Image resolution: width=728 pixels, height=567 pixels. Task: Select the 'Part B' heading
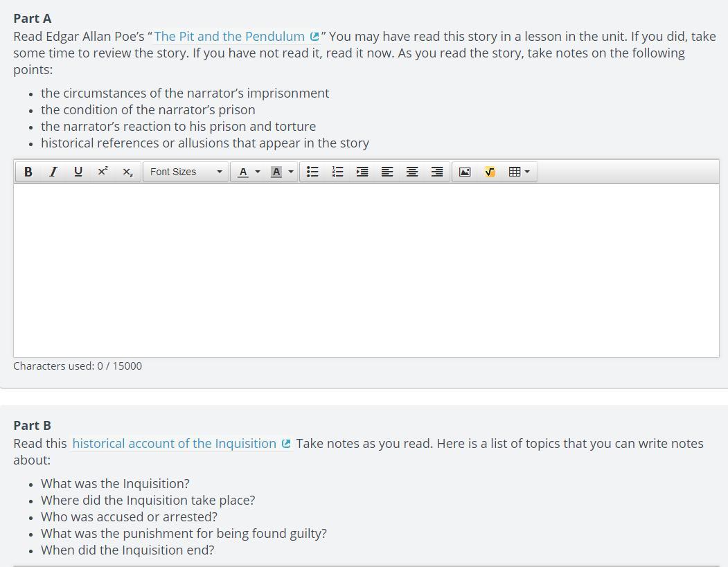[x=32, y=426]
